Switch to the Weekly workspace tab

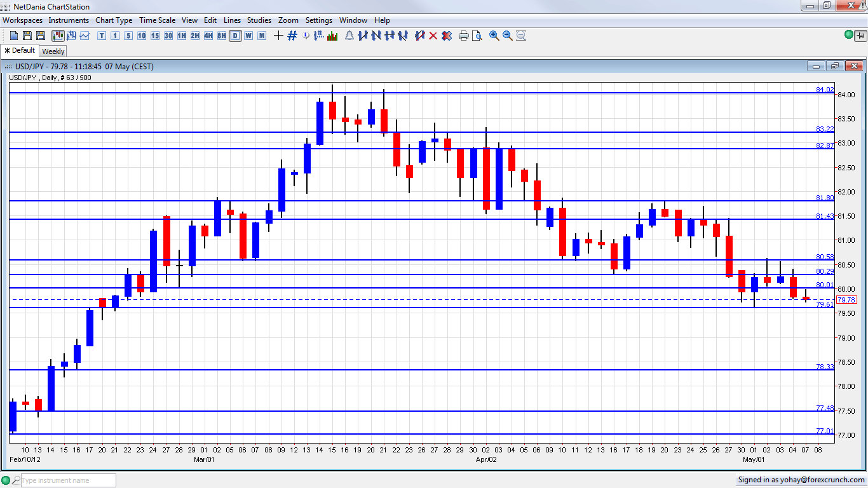tap(53, 51)
